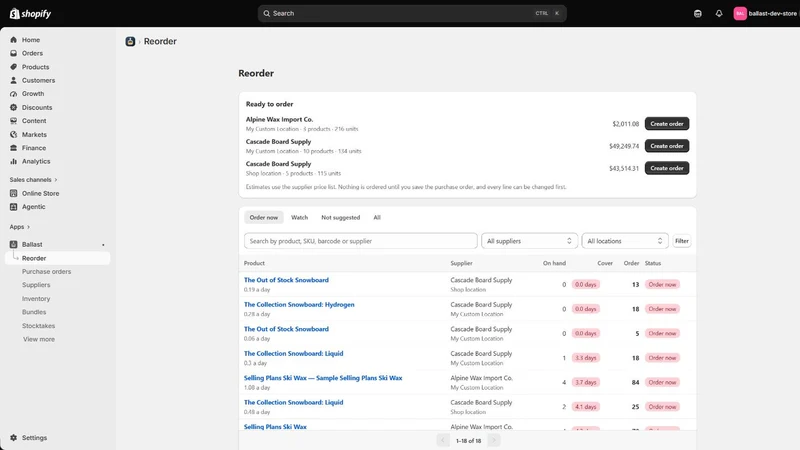Create order for Cascade Board Supply Shop location
The width and height of the screenshot is (800, 450).
(x=667, y=168)
